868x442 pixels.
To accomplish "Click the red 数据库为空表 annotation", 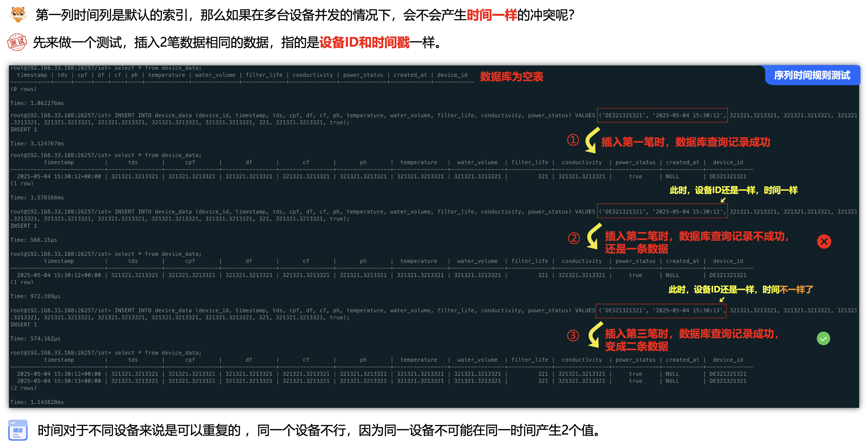I will pyautogui.click(x=511, y=77).
